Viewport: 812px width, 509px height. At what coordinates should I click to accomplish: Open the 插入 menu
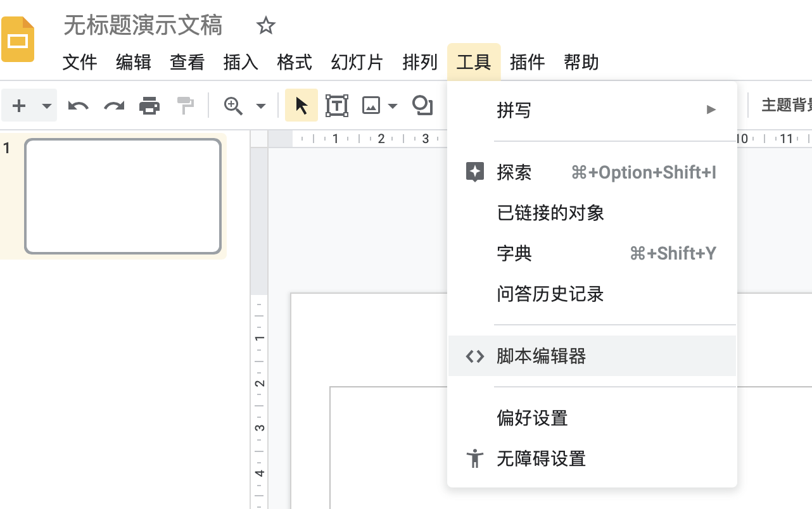pyautogui.click(x=241, y=62)
